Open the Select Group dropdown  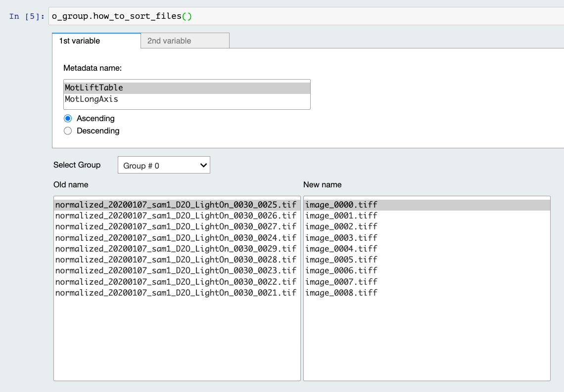click(x=164, y=165)
